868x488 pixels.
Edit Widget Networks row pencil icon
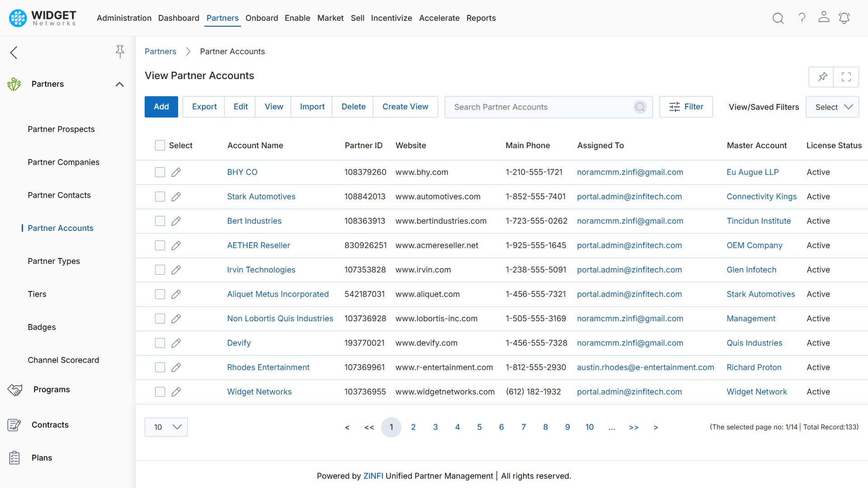click(x=176, y=392)
